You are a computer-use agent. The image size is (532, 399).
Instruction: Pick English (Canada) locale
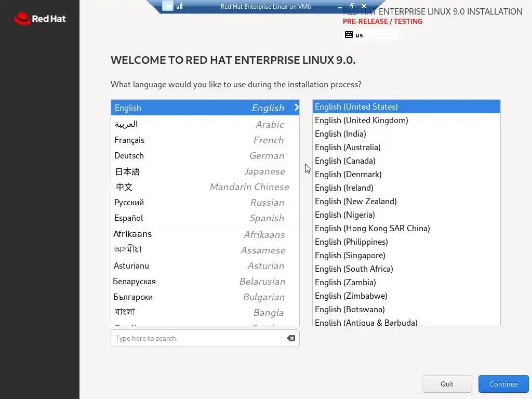point(406,161)
